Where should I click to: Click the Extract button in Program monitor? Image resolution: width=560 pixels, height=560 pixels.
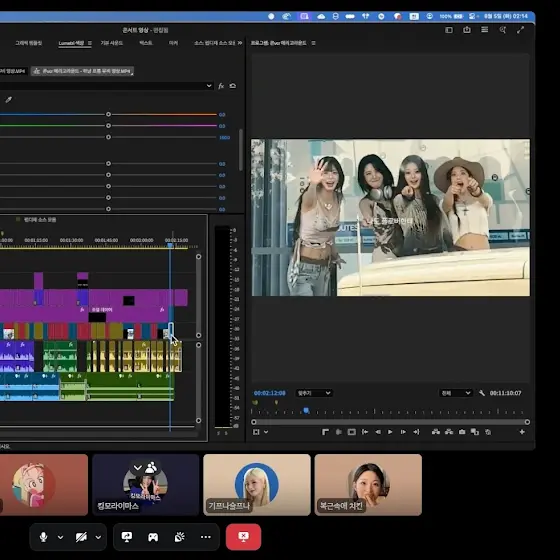pos(449,432)
